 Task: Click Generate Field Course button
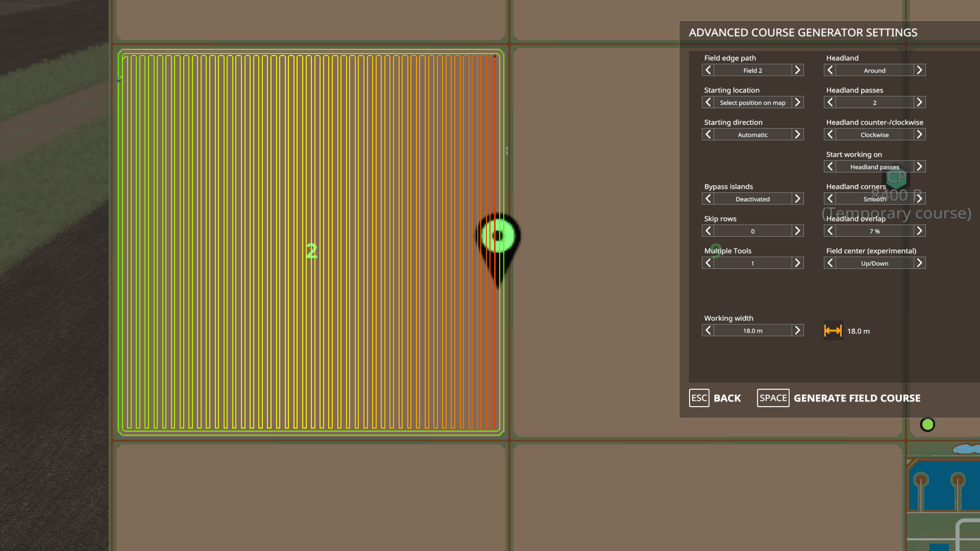pyautogui.click(x=839, y=398)
